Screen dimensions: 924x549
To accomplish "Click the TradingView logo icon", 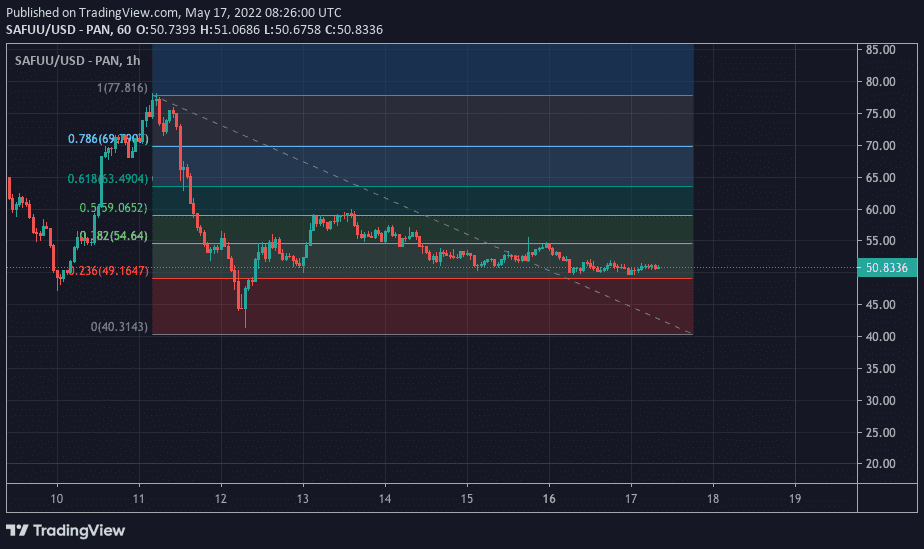I will click(18, 529).
